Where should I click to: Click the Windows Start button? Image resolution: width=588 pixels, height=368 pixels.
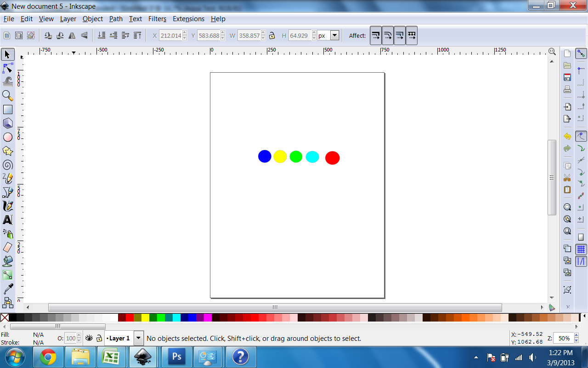pyautogui.click(x=14, y=357)
